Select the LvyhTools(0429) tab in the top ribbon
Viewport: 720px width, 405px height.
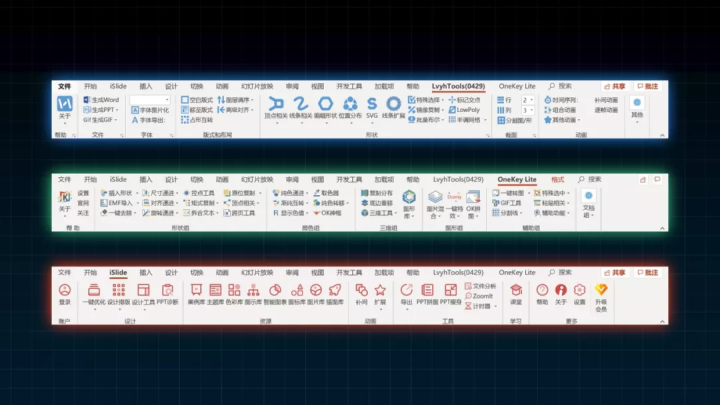coord(458,86)
